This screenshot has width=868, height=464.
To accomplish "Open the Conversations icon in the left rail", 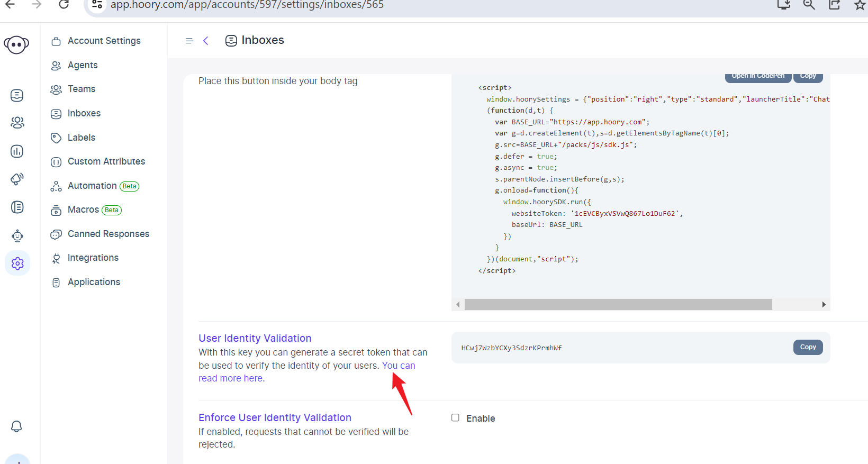I will coord(17,95).
